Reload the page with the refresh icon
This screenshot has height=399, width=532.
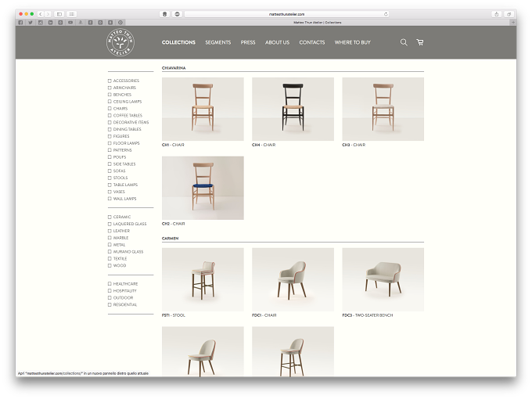(386, 14)
